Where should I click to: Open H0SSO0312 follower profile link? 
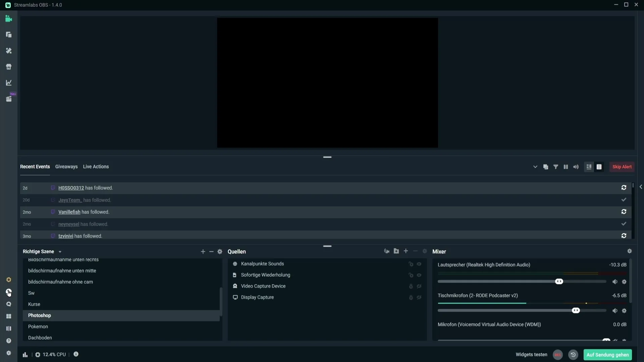(x=71, y=188)
